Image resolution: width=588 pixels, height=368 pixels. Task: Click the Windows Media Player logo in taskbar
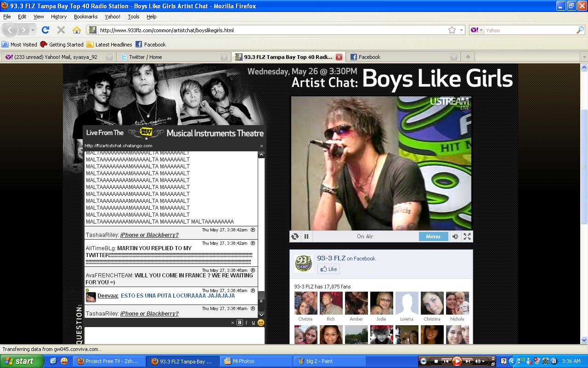[424, 361]
